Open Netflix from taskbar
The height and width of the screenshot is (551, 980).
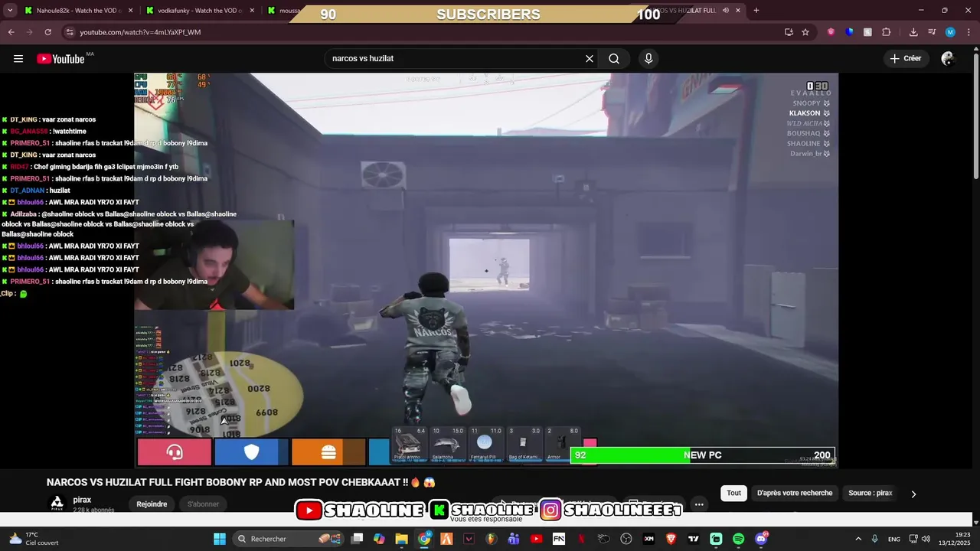(x=581, y=539)
